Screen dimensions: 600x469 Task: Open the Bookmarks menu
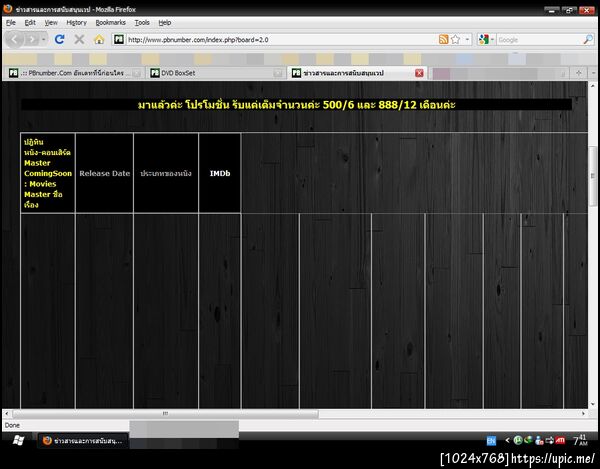(111, 23)
